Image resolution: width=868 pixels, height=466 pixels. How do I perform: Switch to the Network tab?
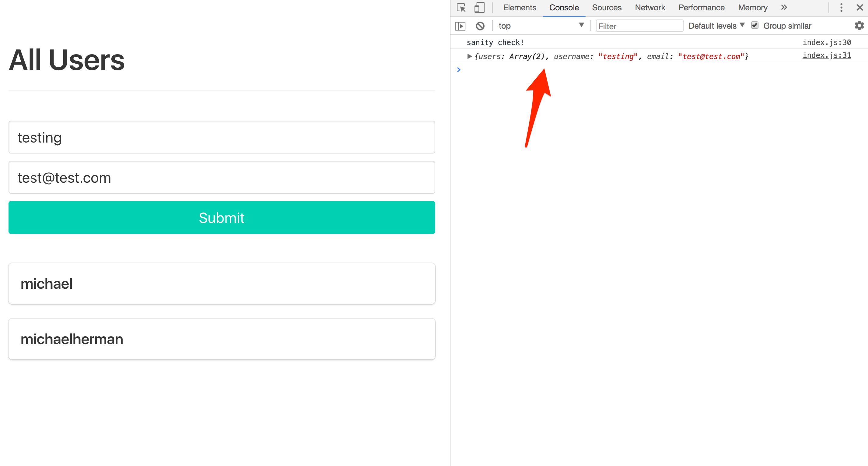coord(650,8)
